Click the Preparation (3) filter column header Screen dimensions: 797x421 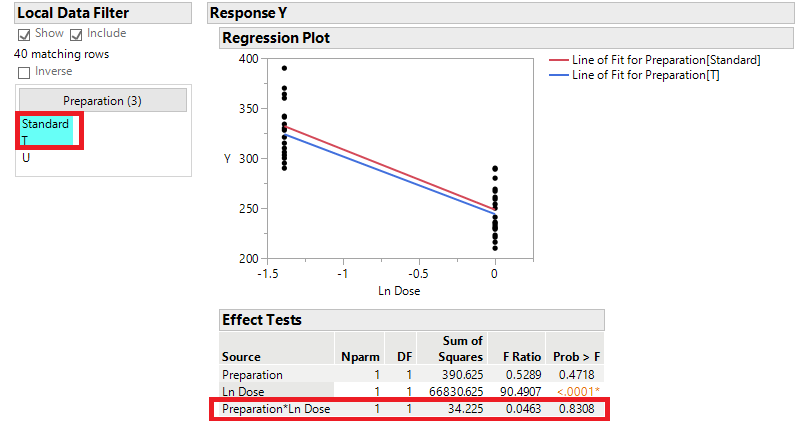click(x=103, y=100)
